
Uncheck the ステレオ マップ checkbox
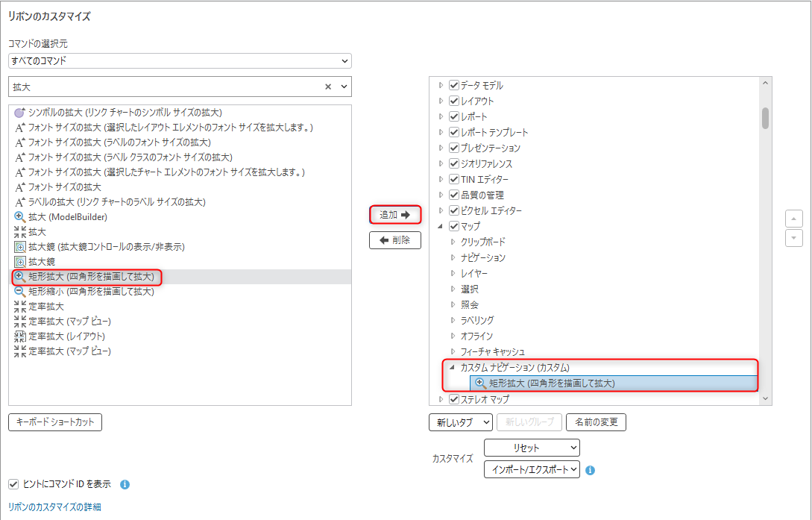[453, 399]
